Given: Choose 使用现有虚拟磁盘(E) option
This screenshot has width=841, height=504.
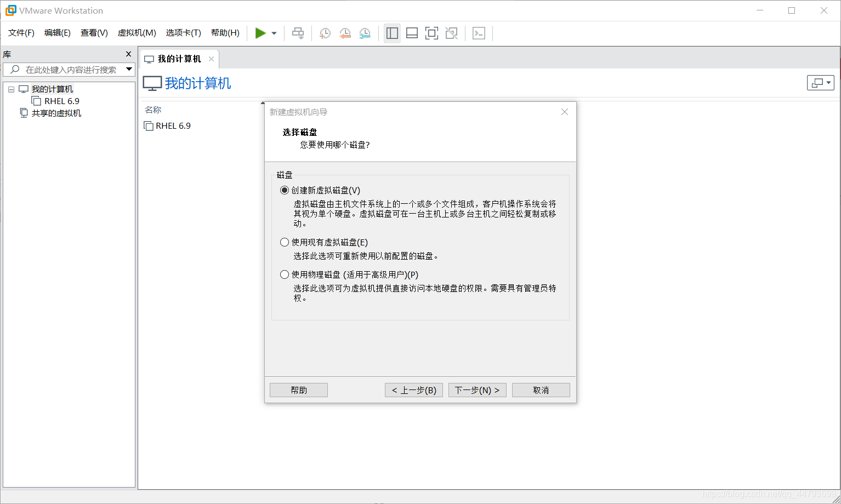Looking at the screenshot, I should tap(284, 242).
